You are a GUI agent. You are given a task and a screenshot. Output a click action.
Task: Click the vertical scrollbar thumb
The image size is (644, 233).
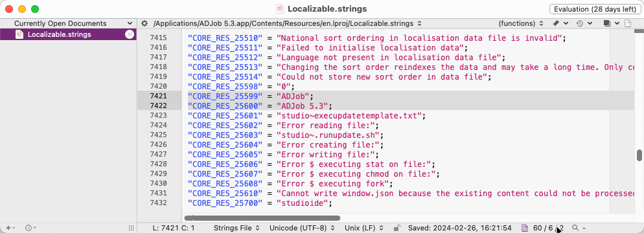(639, 155)
